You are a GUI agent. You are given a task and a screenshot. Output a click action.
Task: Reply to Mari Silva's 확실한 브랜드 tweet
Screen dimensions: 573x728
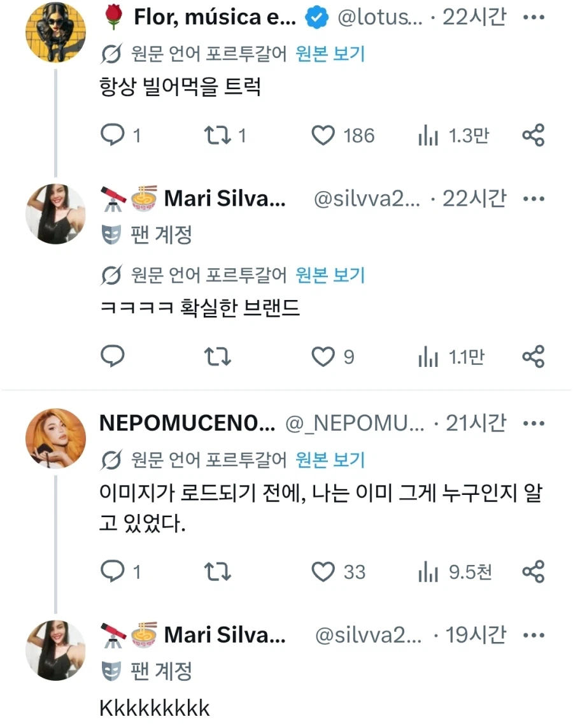tap(113, 356)
